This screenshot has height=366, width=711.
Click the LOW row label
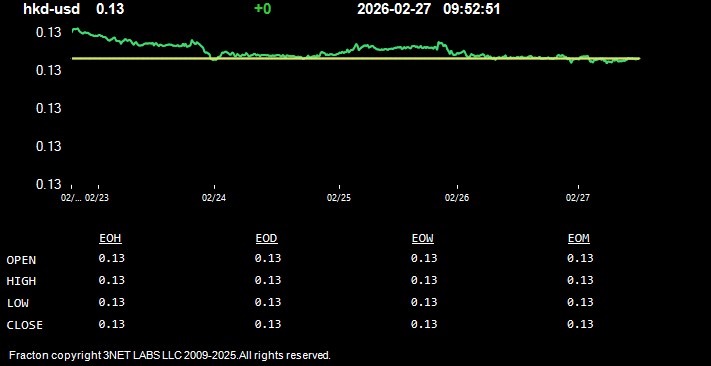point(18,303)
